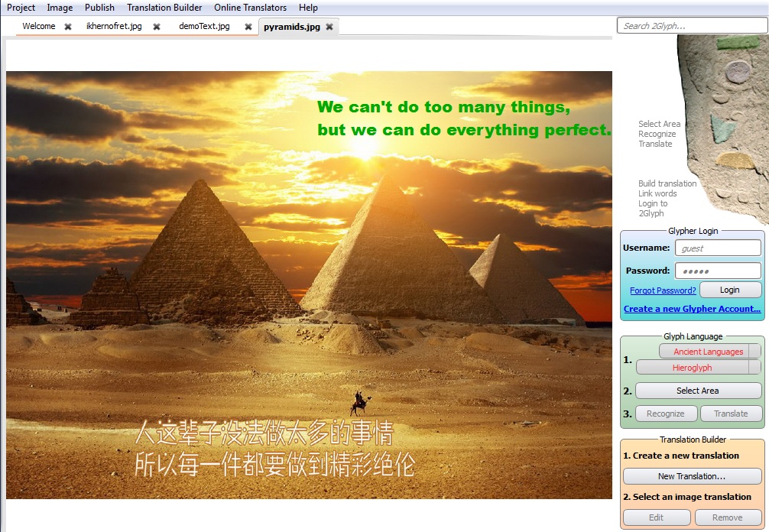Click the stone tablet graphic in sidebar
This screenshot has width=769, height=532.
pos(724,128)
